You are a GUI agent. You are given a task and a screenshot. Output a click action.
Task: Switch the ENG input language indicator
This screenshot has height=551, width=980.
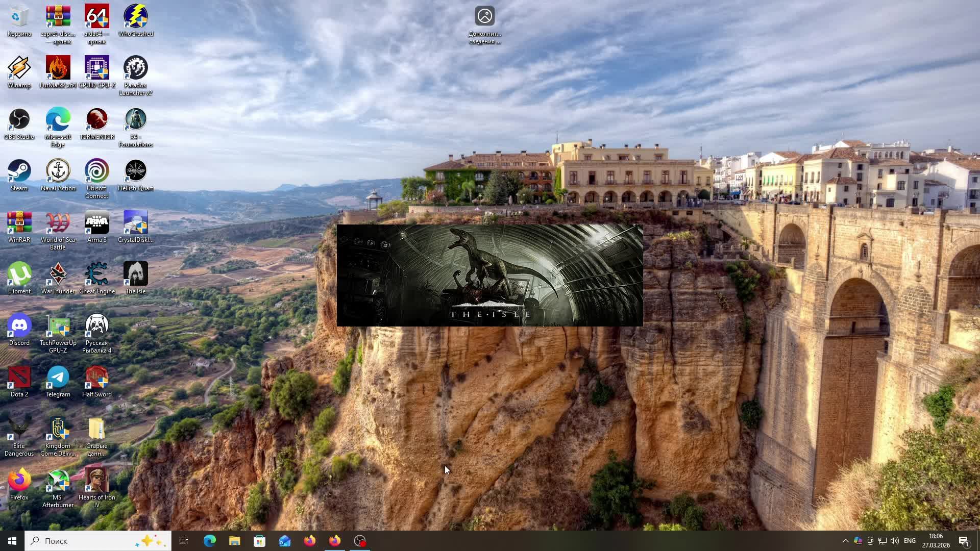click(x=910, y=541)
